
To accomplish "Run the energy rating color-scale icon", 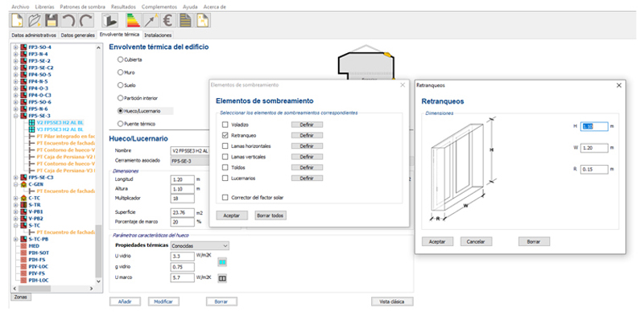I will tap(133, 21).
